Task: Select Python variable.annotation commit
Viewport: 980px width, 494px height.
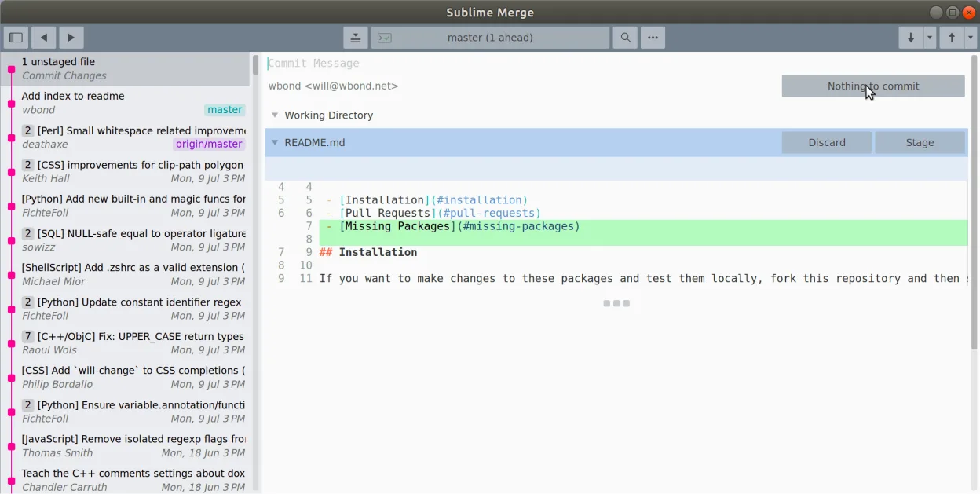Action: point(126,412)
